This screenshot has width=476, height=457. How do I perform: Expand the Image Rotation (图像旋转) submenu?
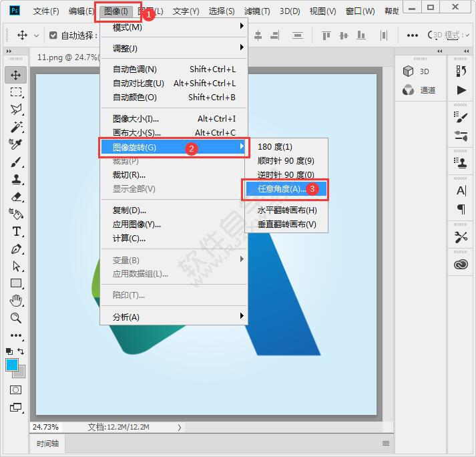174,148
